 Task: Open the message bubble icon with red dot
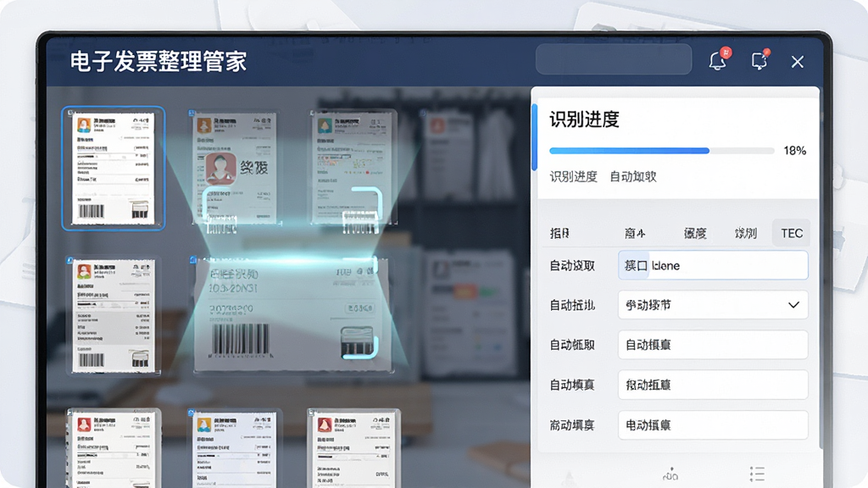point(759,60)
